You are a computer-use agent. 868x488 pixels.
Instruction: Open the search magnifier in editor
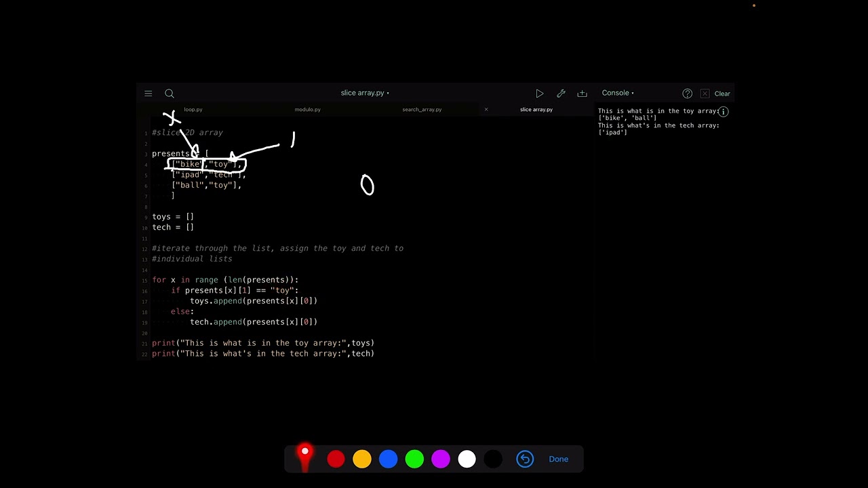170,94
